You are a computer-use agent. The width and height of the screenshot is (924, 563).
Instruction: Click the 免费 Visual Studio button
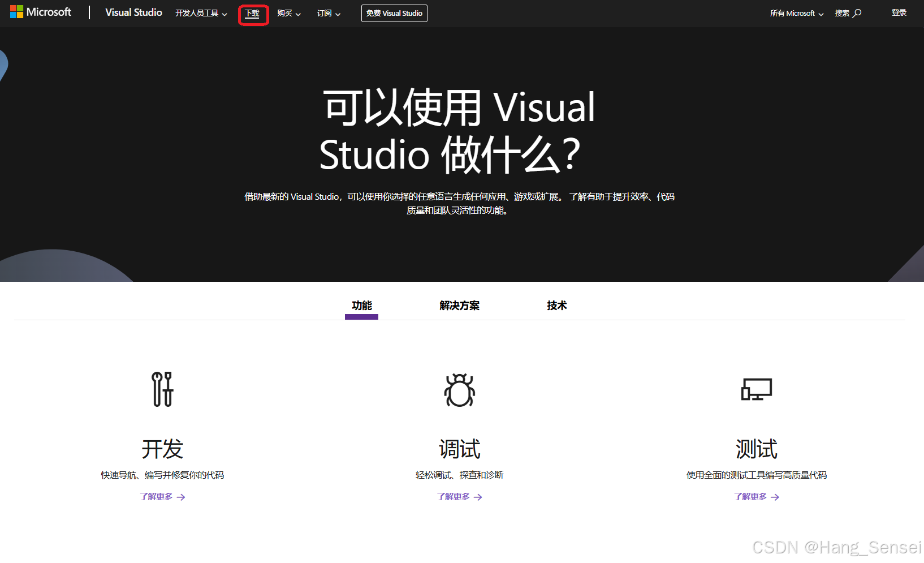[394, 13]
